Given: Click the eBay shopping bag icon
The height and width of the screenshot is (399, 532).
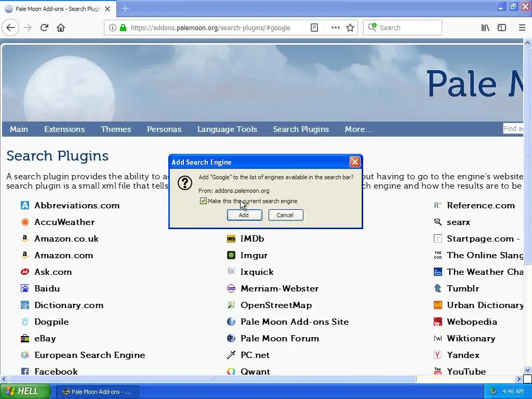Looking at the screenshot, I should [25, 338].
